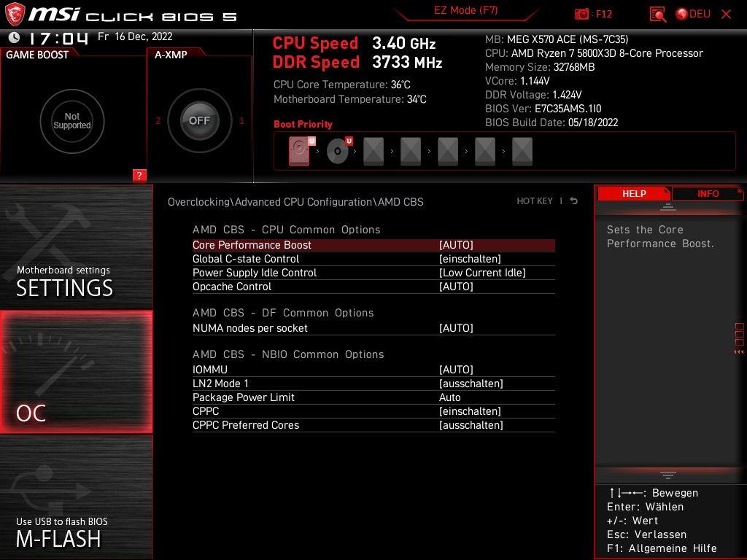Collapse help panel using top grip handle

(668, 206)
